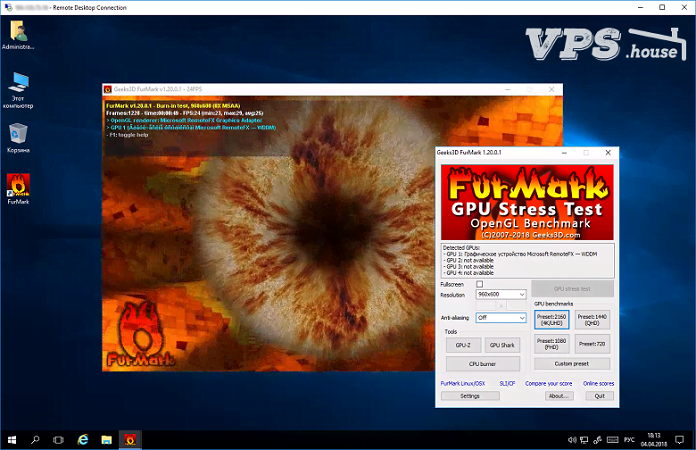The width and height of the screenshot is (696, 450).
Task: Launch Internet Explorer from the taskbar
Action: (x=83, y=438)
